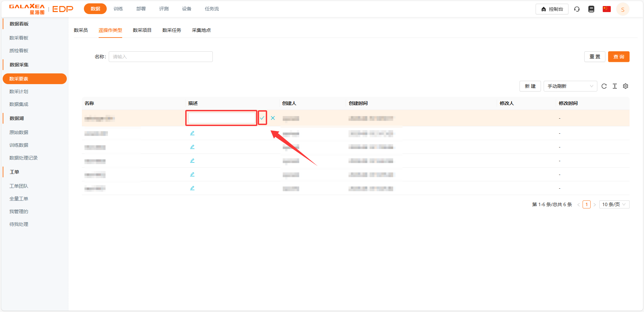Screen dimensions: 644x312
Task: Click the Chinese flag language icon
Action: (606, 9)
